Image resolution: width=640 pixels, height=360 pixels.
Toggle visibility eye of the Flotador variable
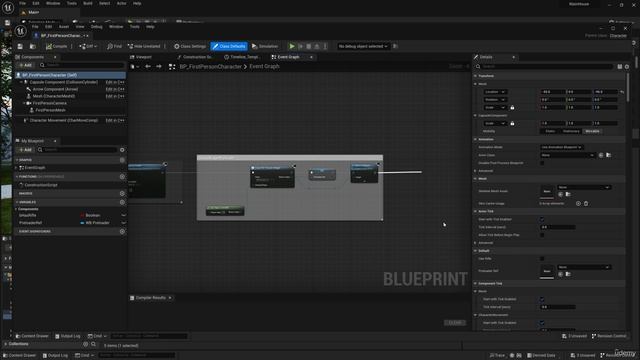[123, 223]
